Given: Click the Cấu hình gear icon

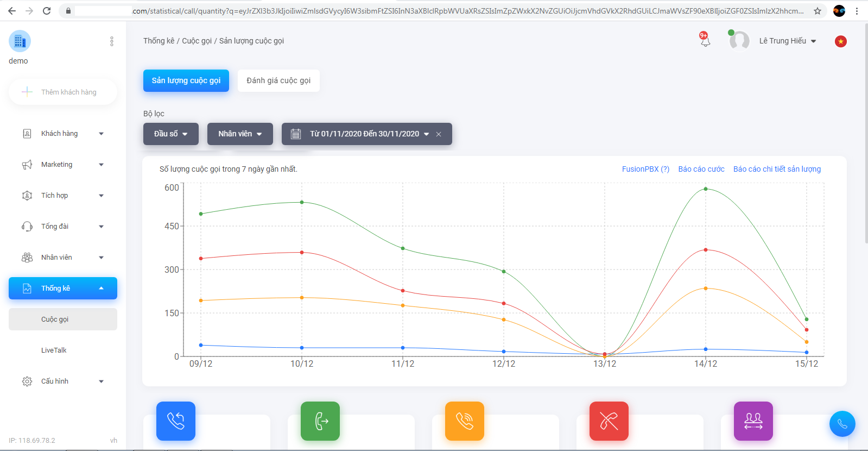Looking at the screenshot, I should [x=27, y=381].
